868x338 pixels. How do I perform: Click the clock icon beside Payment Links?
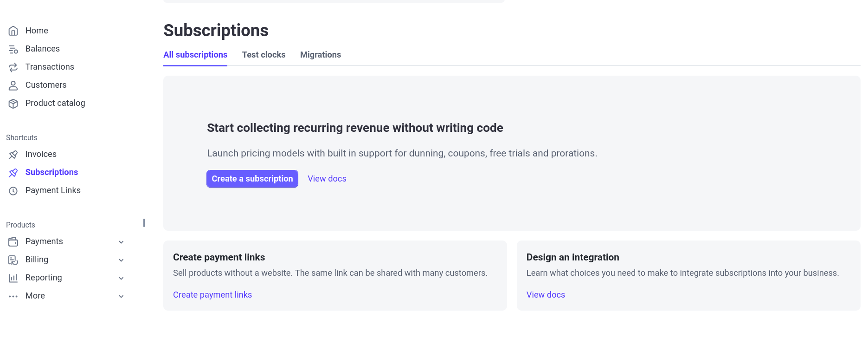13,191
